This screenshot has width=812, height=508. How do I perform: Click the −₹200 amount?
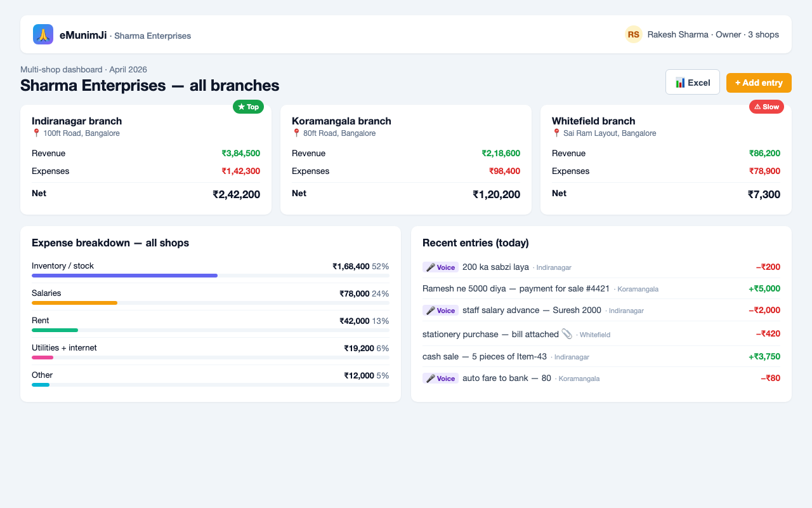(768, 267)
